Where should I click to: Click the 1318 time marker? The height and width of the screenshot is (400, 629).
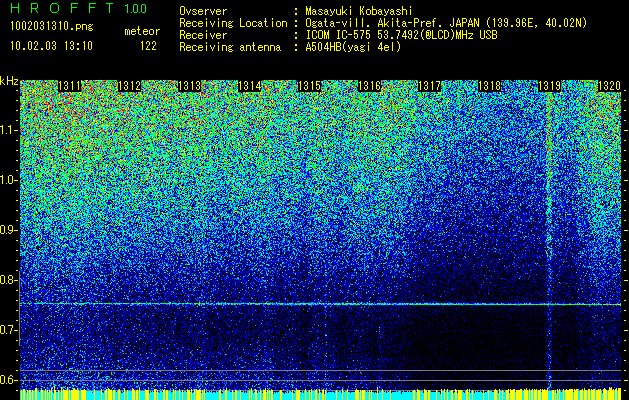pos(489,86)
